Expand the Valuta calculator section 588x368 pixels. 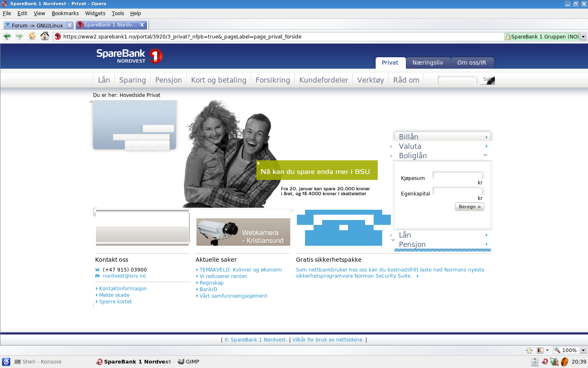point(443,146)
